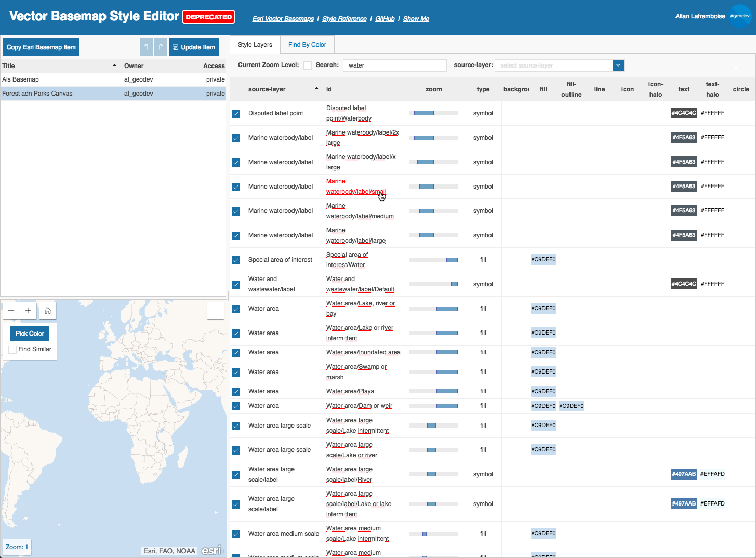Click #C9DEF0 fill swatch for Special area of interest
Screen dimensions: 756x558
543,259
